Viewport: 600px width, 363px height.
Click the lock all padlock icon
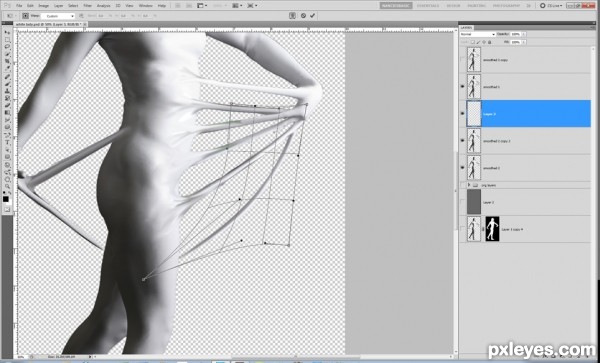coord(489,42)
